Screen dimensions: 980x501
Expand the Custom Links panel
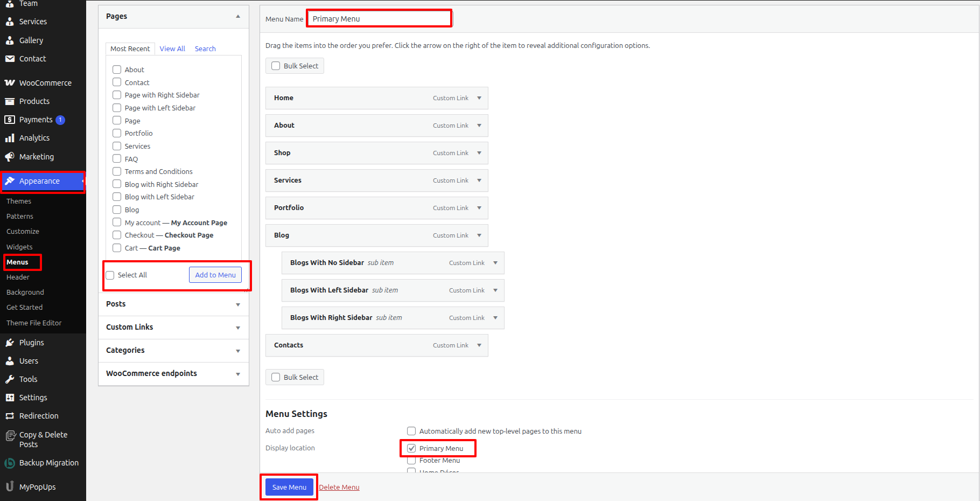click(238, 328)
